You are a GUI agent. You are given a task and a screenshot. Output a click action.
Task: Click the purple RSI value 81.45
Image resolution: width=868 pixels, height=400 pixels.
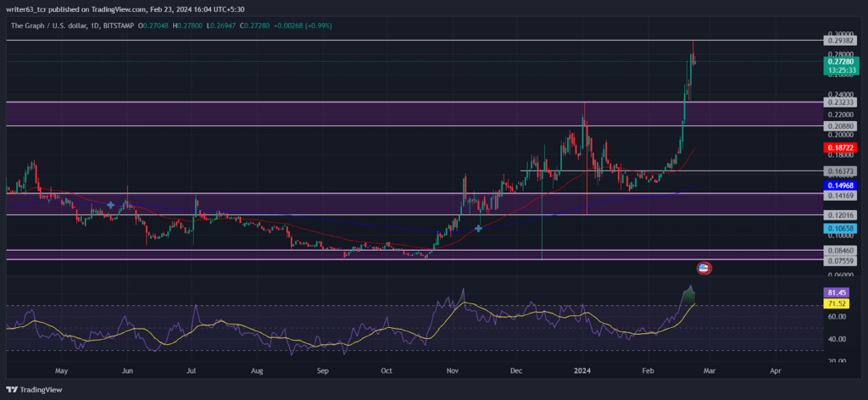pyautogui.click(x=837, y=292)
